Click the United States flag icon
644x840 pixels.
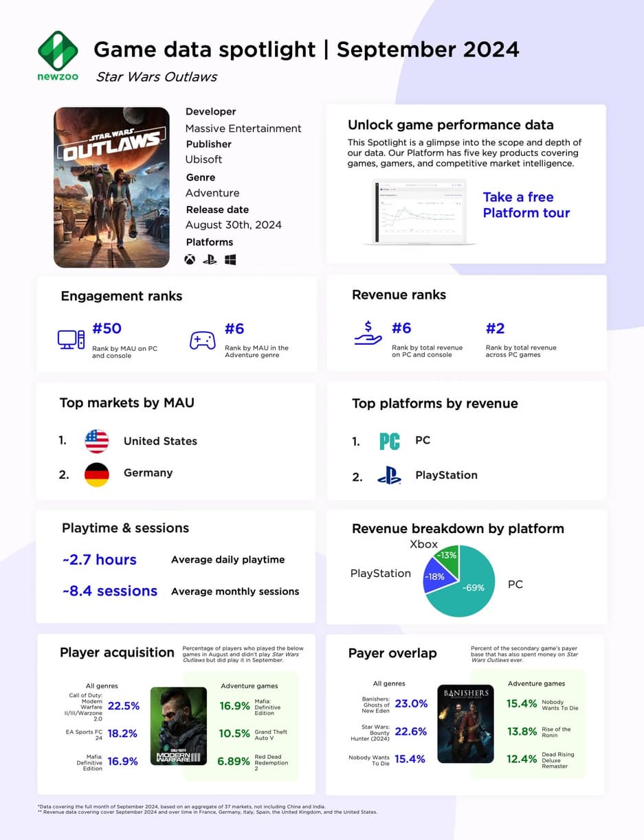97,441
